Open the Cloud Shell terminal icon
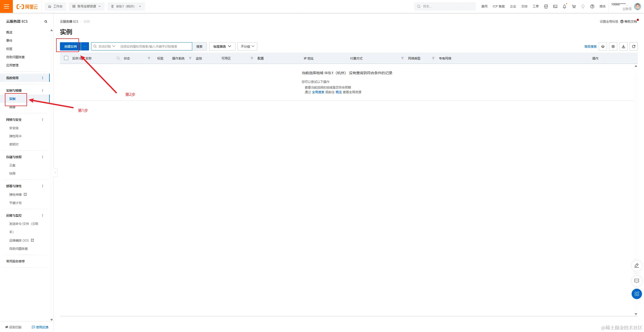 click(555, 6)
